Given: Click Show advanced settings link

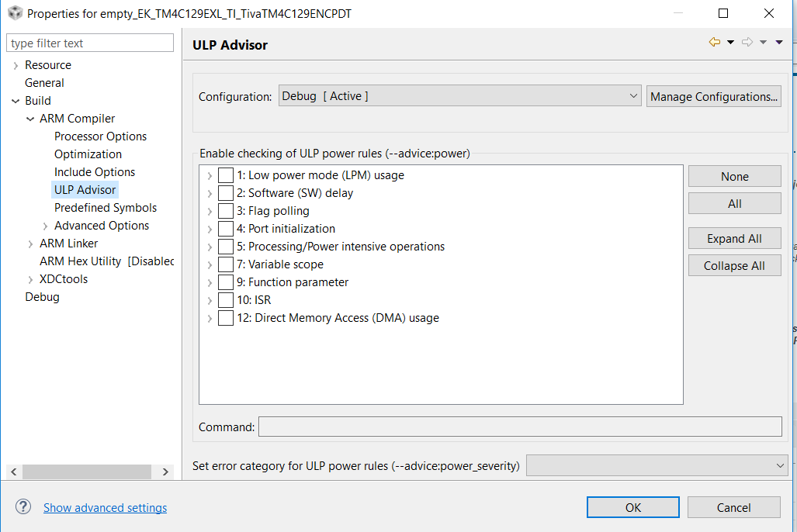Looking at the screenshot, I should pyautogui.click(x=105, y=508).
